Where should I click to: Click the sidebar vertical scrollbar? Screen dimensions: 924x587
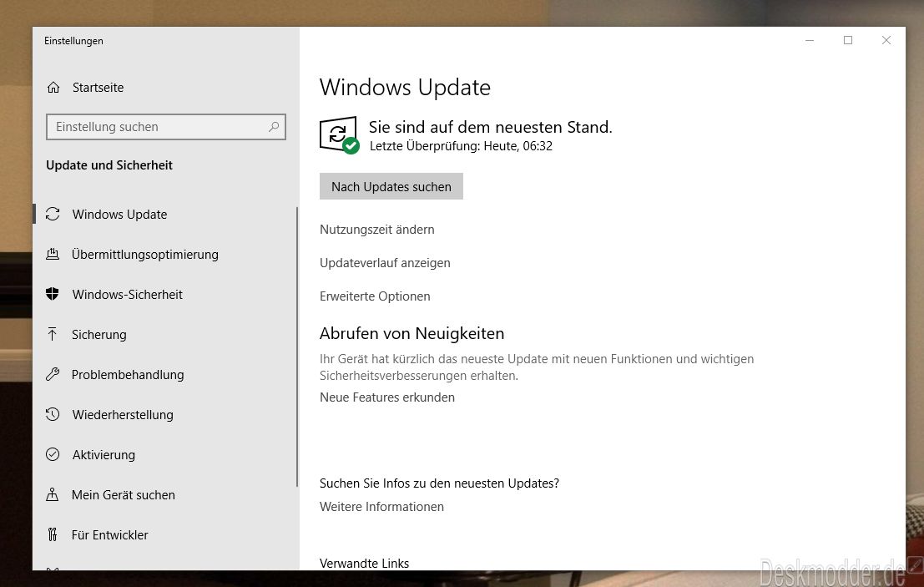click(297, 347)
